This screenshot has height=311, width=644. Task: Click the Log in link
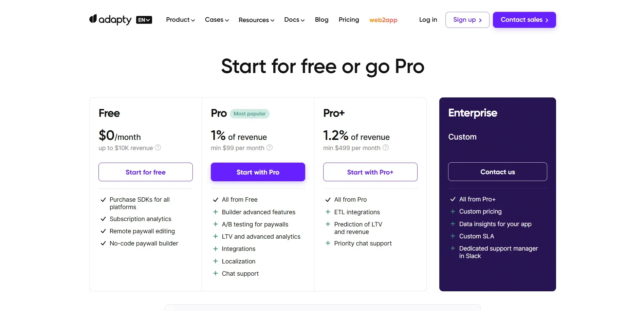tap(428, 20)
